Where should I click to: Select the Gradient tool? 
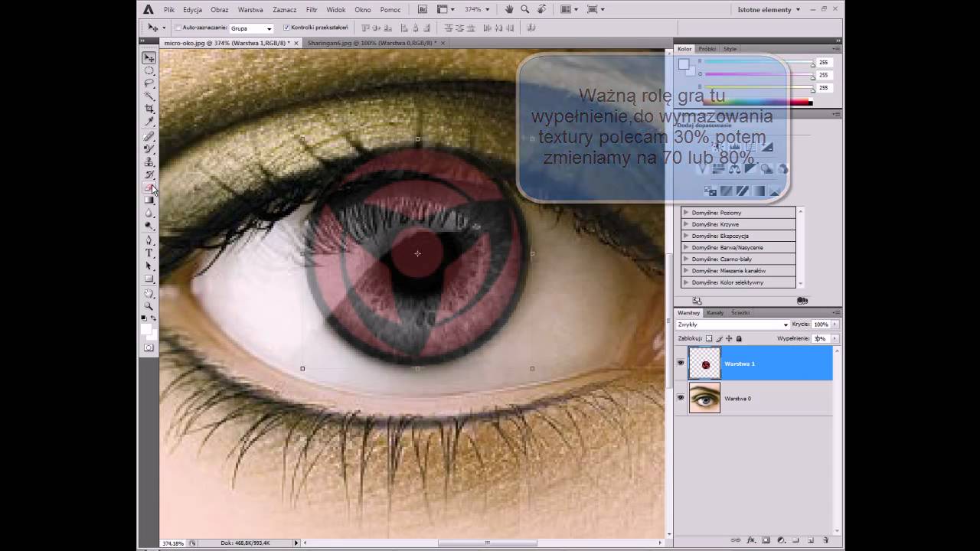click(149, 200)
